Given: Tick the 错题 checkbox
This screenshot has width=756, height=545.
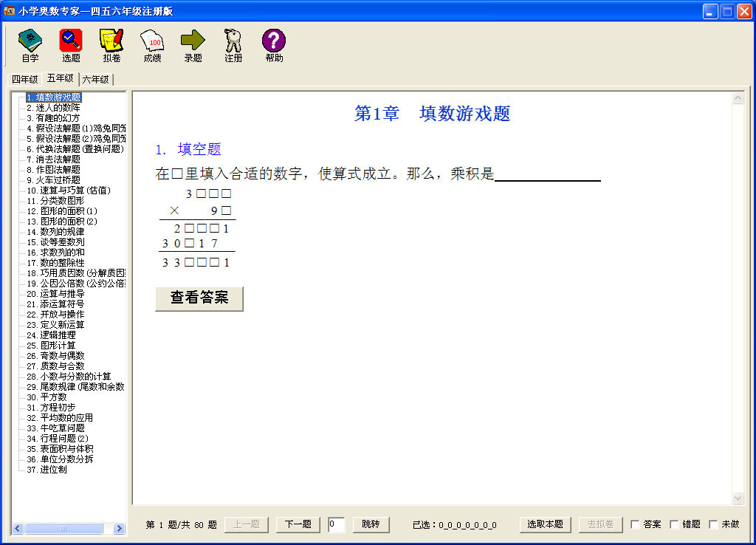Looking at the screenshot, I should click(675, 524).
